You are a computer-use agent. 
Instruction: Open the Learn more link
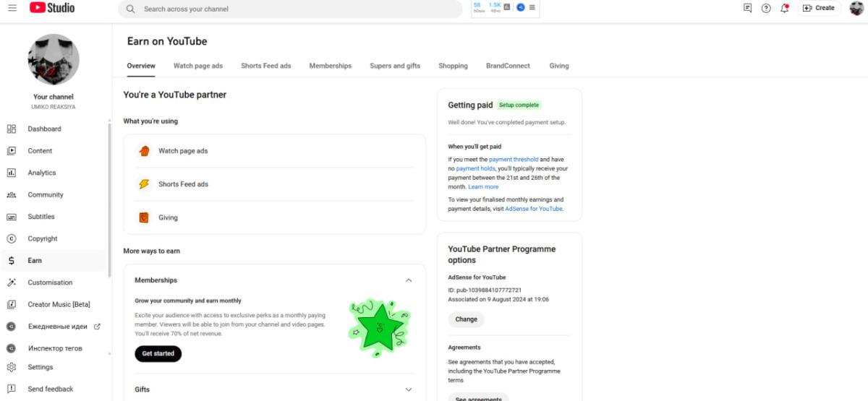point(483,186)
